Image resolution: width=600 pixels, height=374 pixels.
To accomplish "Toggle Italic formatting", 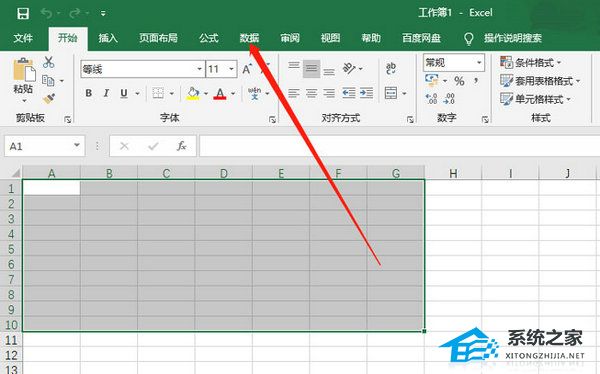I will point(106,93).
